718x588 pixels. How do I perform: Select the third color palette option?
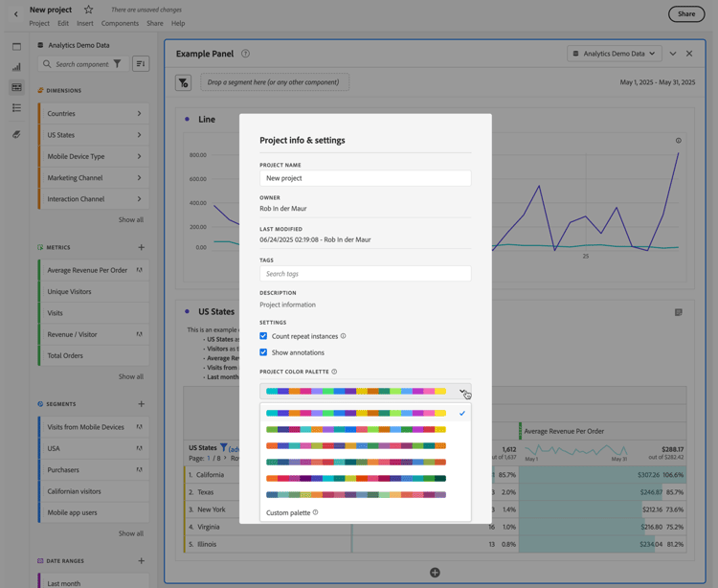[366, 445]
